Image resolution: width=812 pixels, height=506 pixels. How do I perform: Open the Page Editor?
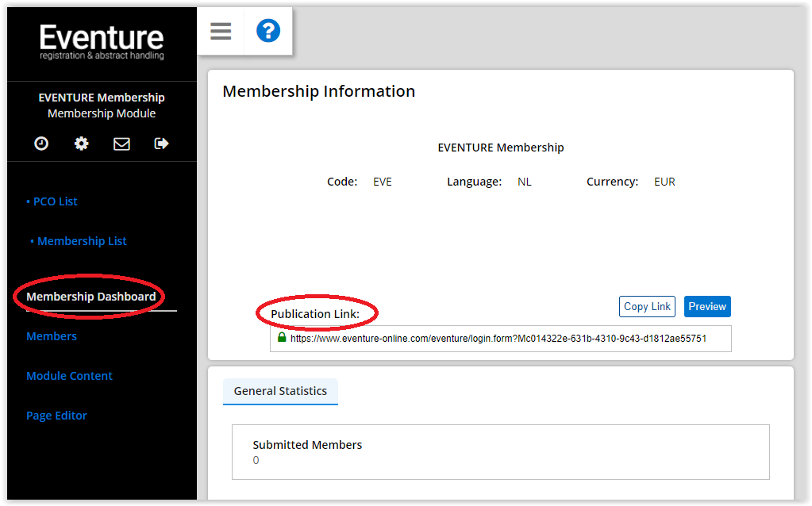point(57,416)
